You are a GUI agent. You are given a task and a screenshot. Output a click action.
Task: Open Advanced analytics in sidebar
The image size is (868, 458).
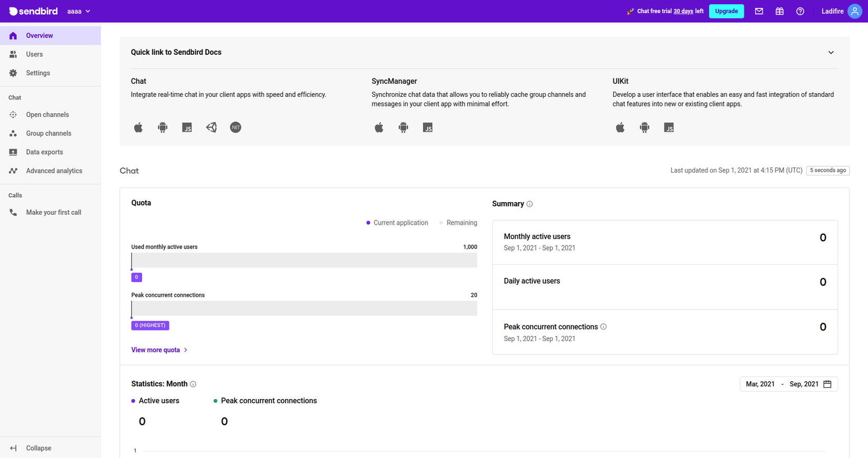point(54,171)
